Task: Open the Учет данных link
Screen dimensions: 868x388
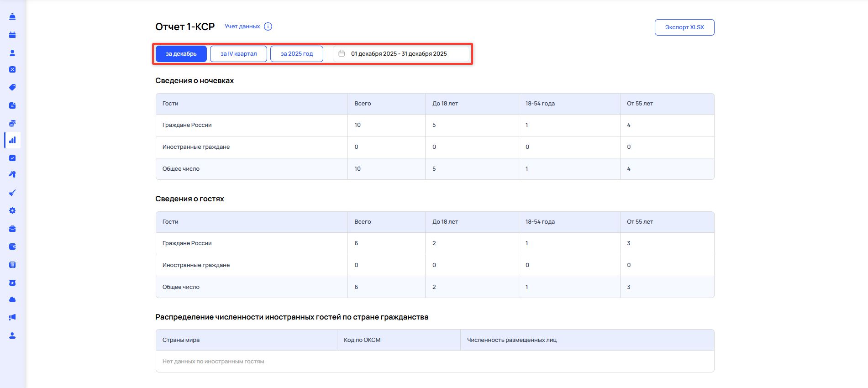Action: click(x=242, y=26)
